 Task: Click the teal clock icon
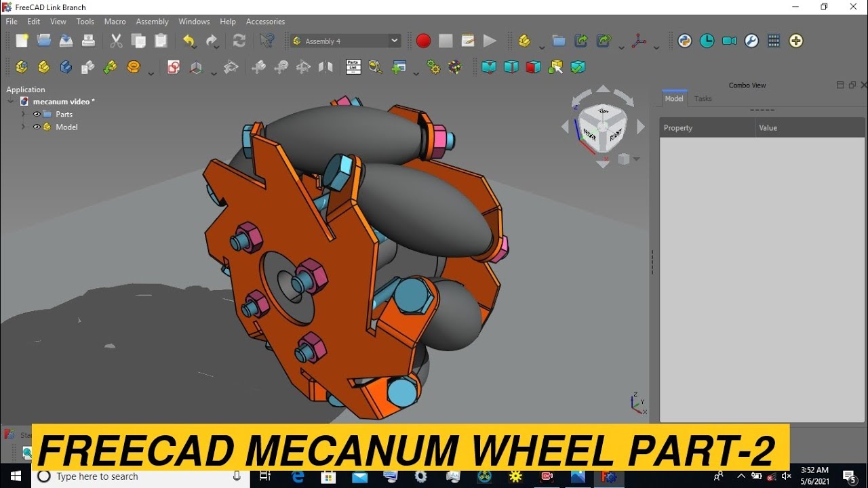click(707, 41)
